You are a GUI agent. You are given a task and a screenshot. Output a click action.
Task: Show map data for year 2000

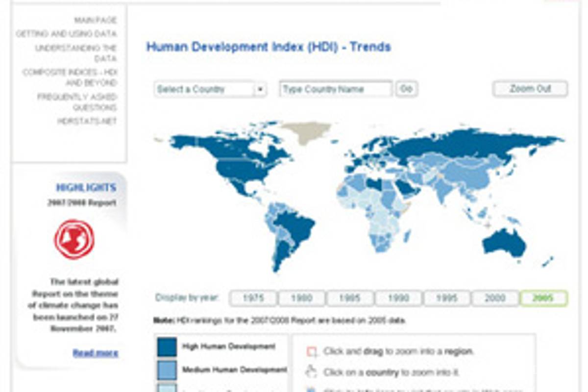pyautogui.click(x=495, y=298)
